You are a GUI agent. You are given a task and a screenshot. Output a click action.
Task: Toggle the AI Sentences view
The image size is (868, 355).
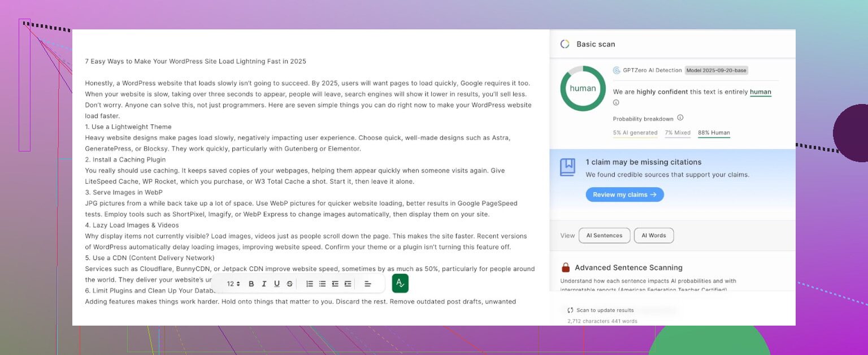pos(604,235)
